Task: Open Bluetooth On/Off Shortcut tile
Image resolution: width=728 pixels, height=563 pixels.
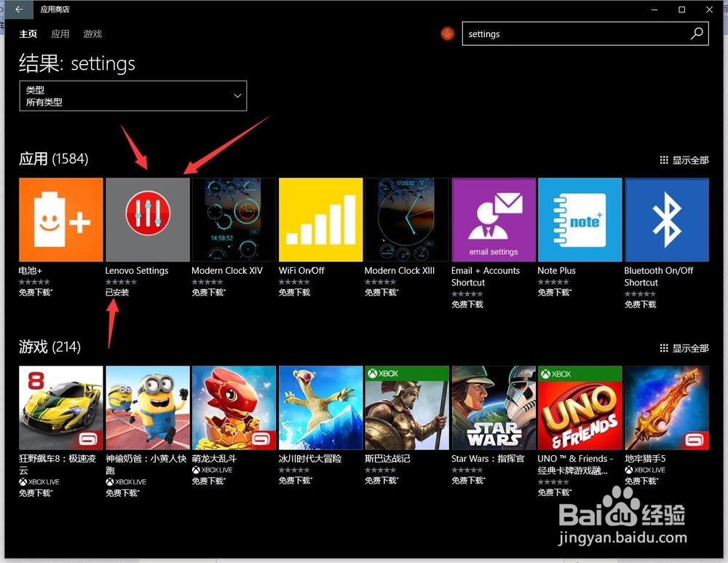Action: pos(667,220)
